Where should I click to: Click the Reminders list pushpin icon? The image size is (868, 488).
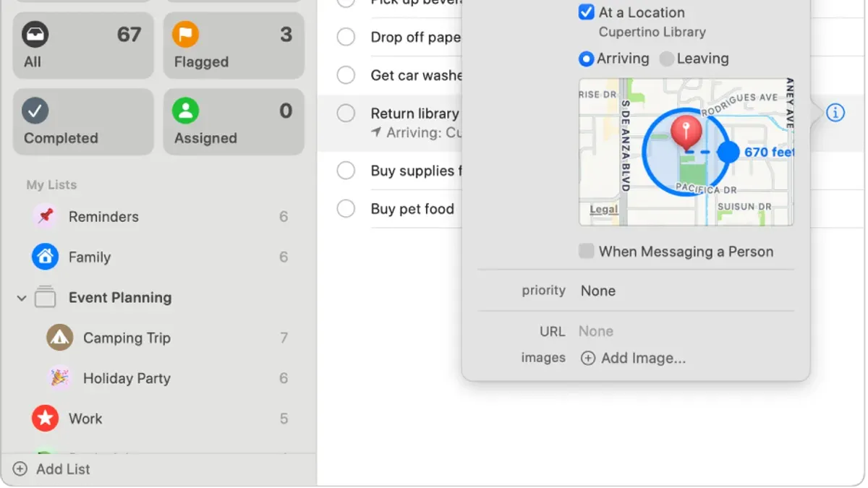coord(46,216)
